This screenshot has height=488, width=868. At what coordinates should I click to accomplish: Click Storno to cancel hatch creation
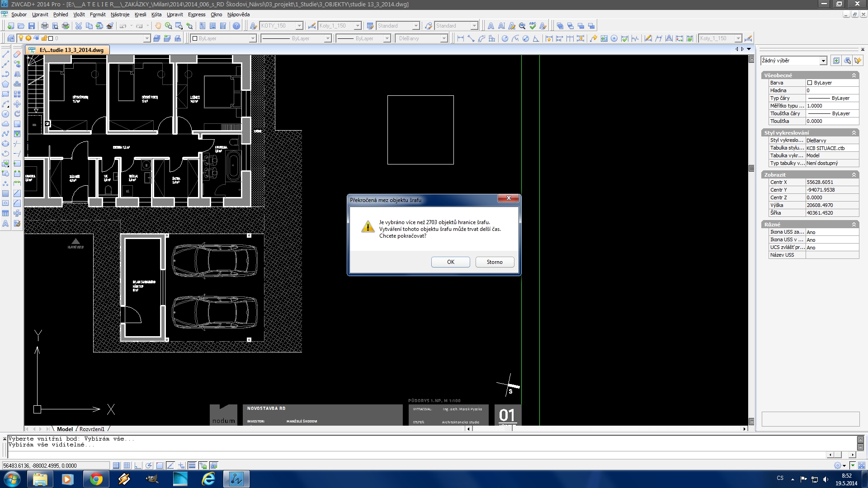[x=494, y=262]
